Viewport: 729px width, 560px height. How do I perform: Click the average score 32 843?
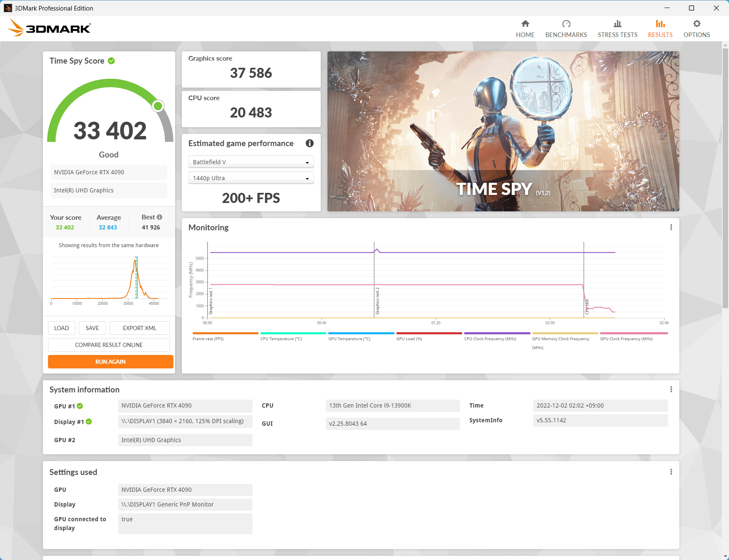[108, 227]
